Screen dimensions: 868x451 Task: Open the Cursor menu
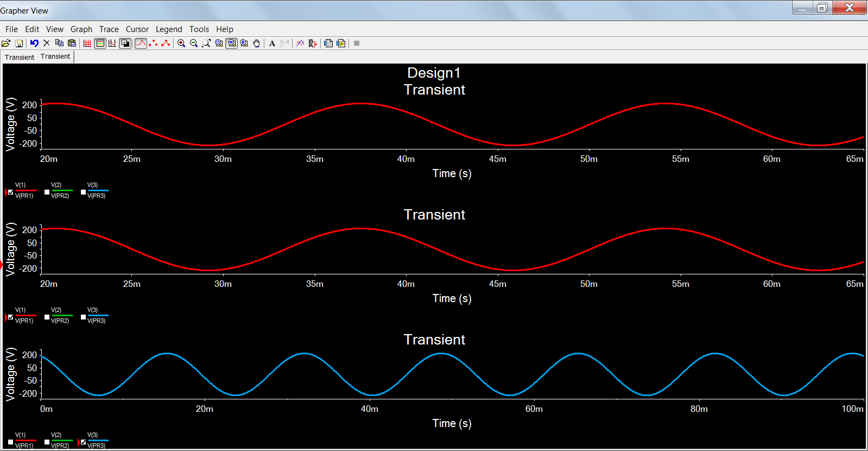[x=137, y=29]
